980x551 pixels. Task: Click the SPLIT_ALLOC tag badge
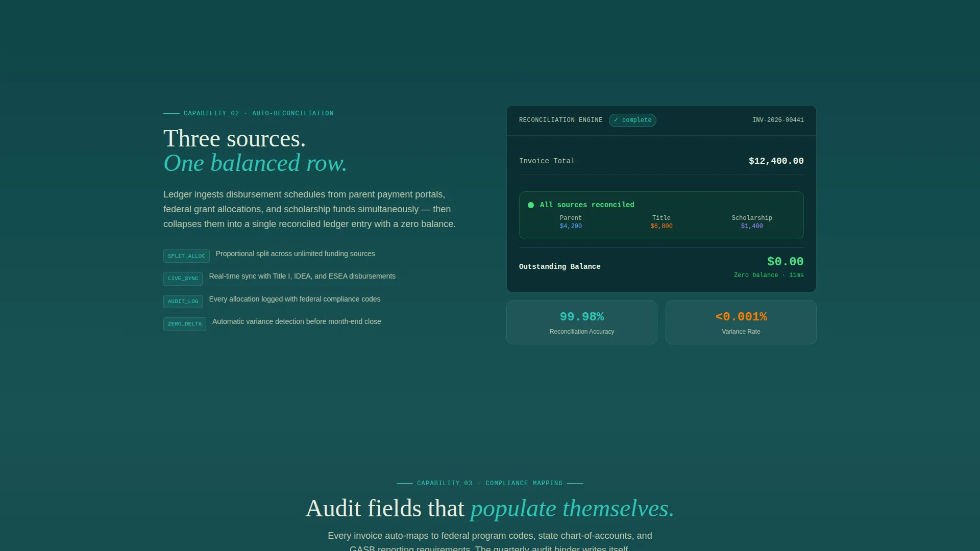[186, 256]
